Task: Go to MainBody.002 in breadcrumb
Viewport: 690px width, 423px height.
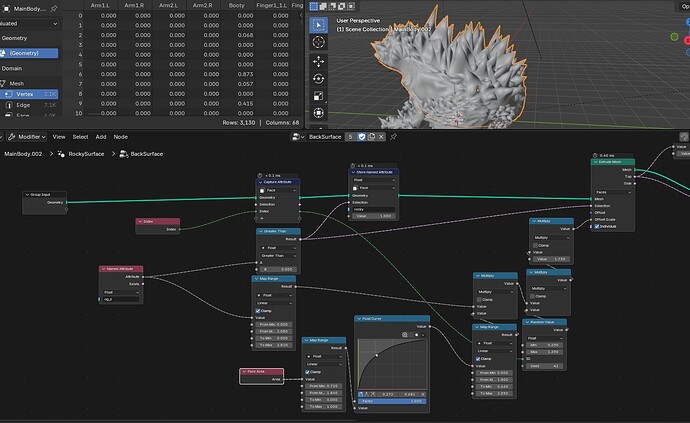Action: coord(23,154)
